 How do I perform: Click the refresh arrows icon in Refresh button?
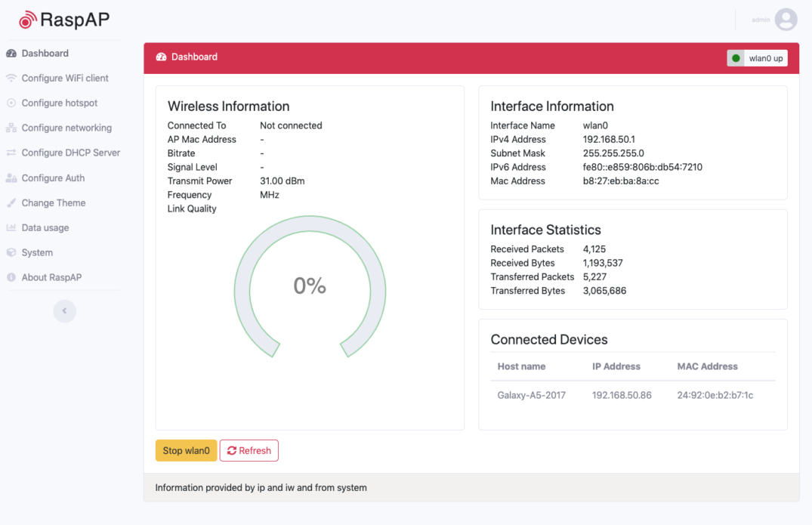231,451
